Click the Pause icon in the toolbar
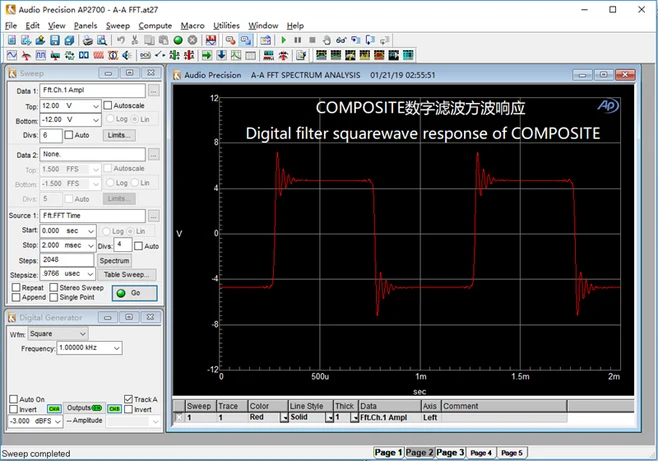Image resolution: width=658 pixels, height=461 pixels. [x=298, y=40]
